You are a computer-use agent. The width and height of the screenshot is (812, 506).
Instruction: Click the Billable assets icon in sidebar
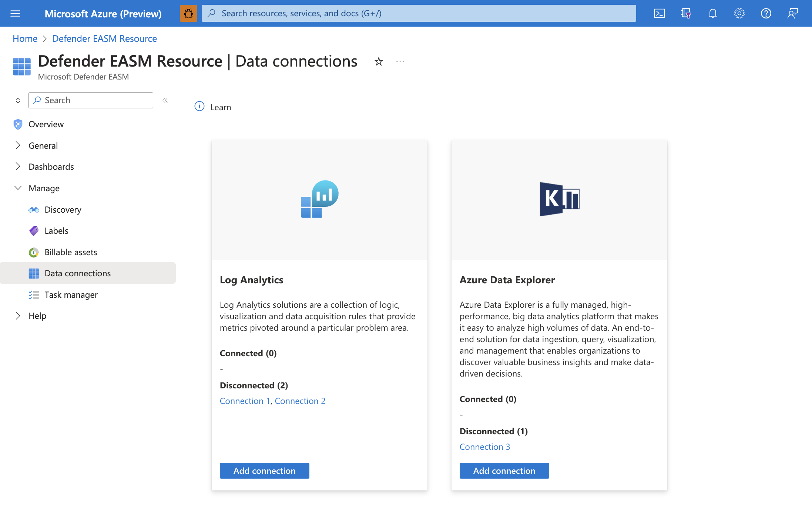(34, 251)
